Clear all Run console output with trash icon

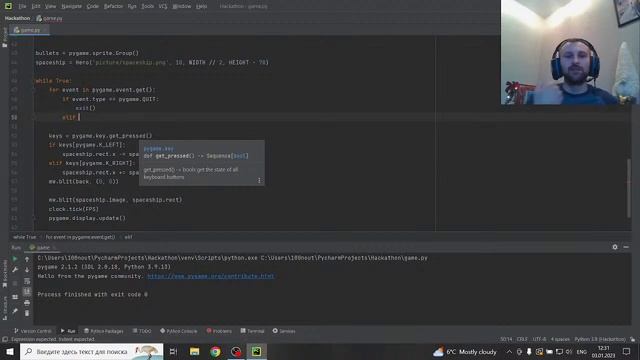point(27,313)
